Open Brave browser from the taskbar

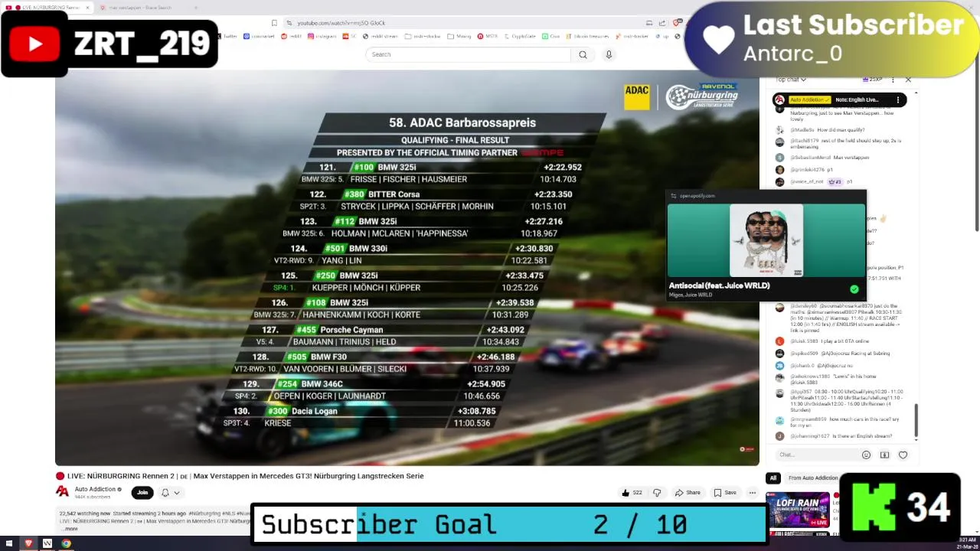pos(28,543)
